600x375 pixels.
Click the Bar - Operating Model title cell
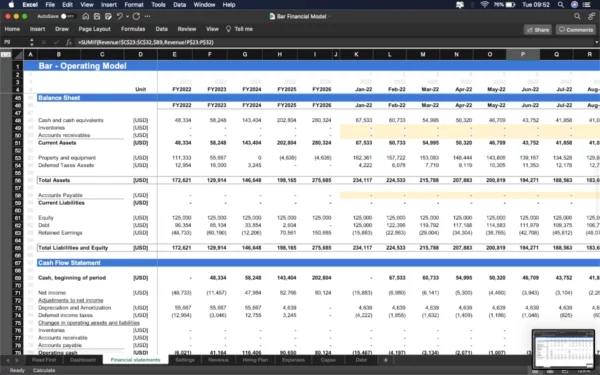(82, 66)
